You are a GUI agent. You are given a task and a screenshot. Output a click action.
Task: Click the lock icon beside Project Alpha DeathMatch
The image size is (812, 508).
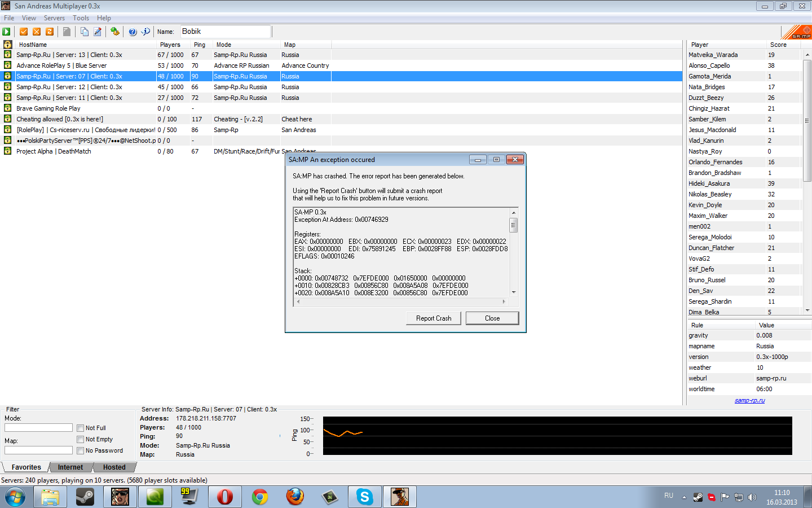(x=7, y=151)
